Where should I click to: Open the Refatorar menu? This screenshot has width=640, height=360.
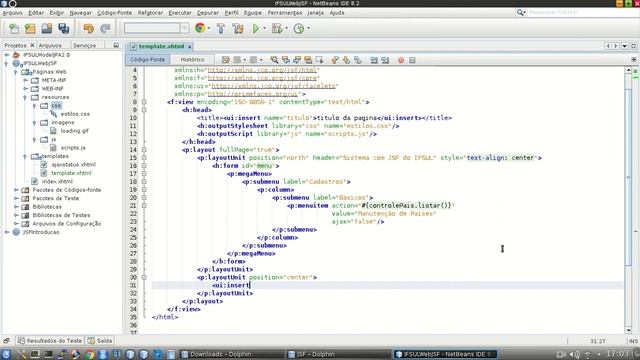[x=150, y=13]
